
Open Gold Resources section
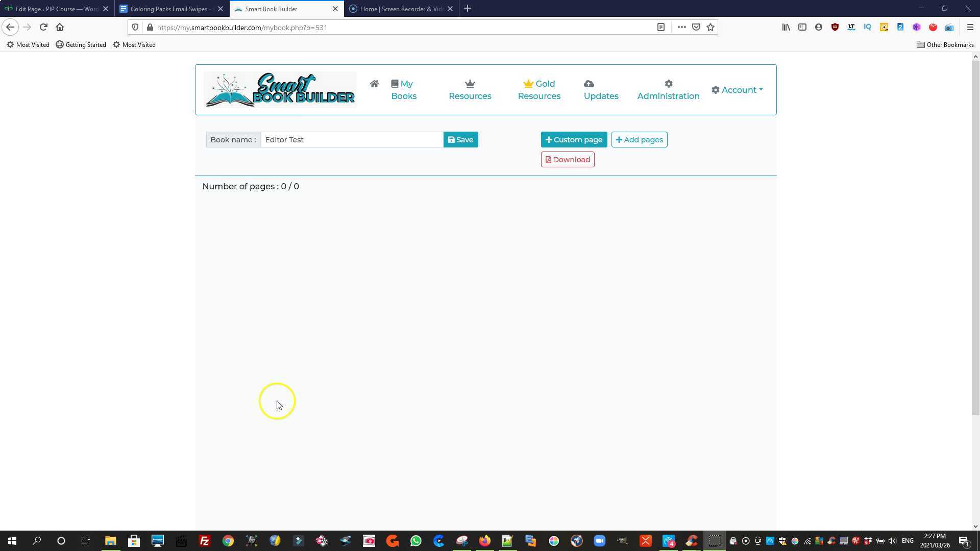[x=539, y=90]
